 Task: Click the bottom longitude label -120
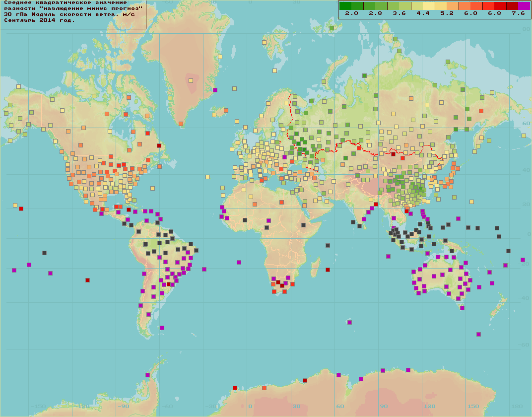(82, 406)
